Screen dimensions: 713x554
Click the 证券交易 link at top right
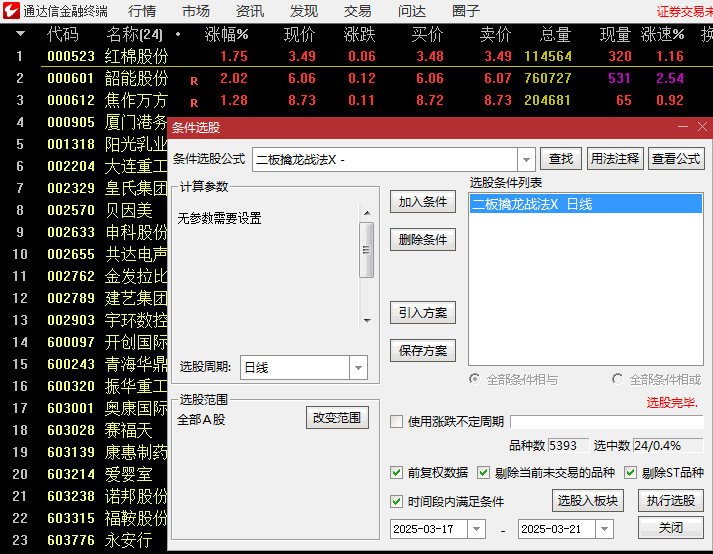pos(684,11)
